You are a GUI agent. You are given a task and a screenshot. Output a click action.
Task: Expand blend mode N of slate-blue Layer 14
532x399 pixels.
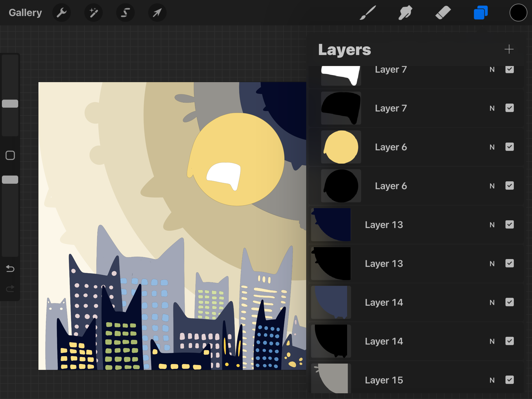[x=492, y=303]
